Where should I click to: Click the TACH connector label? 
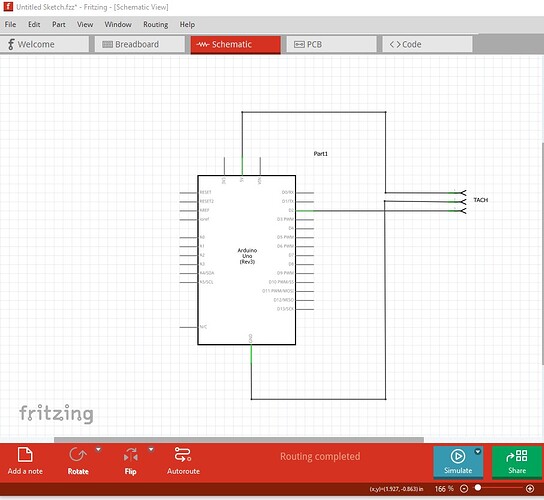(481, 200)
